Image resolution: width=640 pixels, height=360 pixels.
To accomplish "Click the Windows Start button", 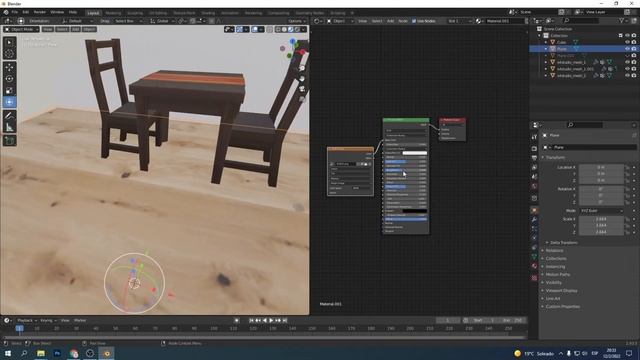I will click(8, 353).
